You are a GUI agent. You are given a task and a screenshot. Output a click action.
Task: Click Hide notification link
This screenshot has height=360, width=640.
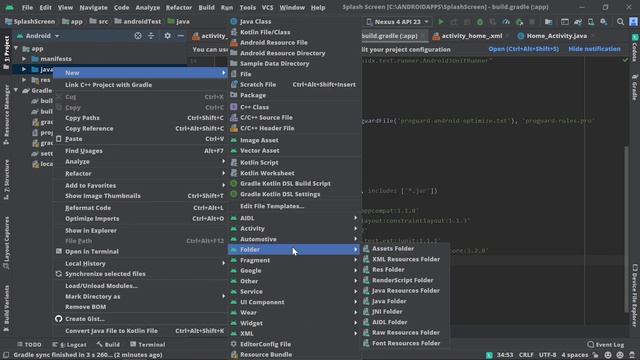click(x=594, y=49)
